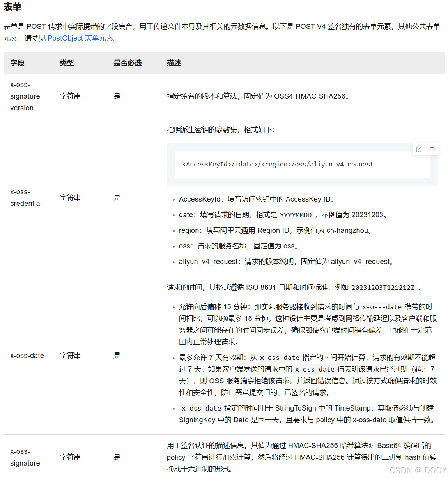
Task: Select the 字段 column header
Action: pyautogui.click(x=17, y=63)
